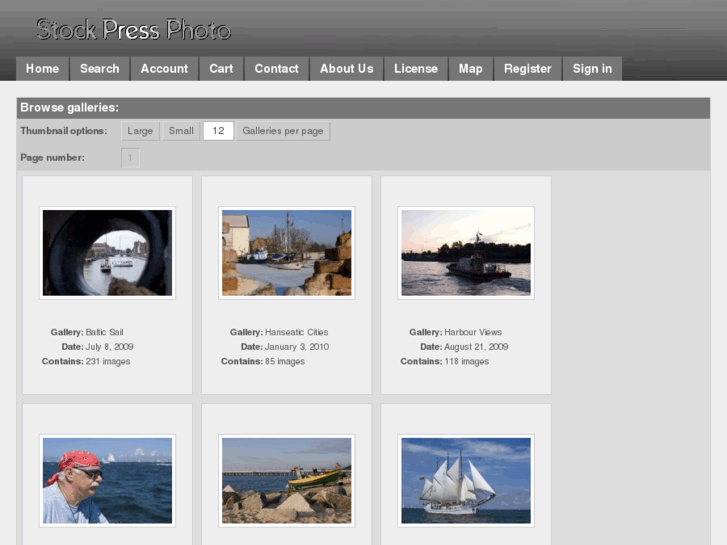This screenshot has width=727, height=545.
Task: Select page number 1
Action: [x=130, y=158]
